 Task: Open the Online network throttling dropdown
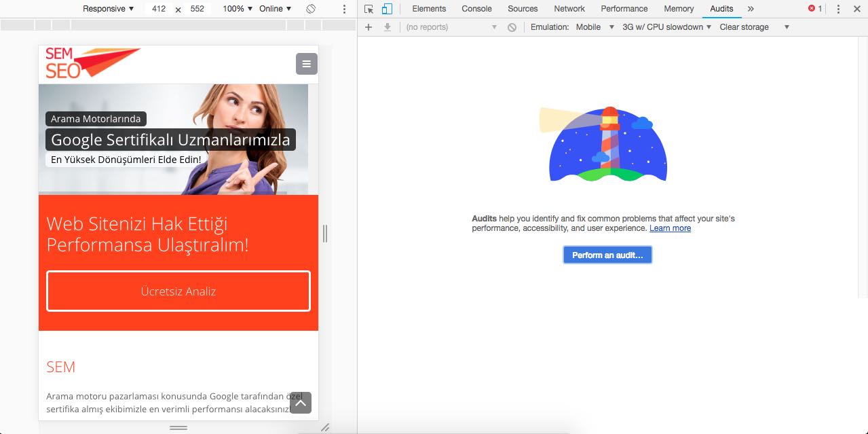click(x=275, y=9)
